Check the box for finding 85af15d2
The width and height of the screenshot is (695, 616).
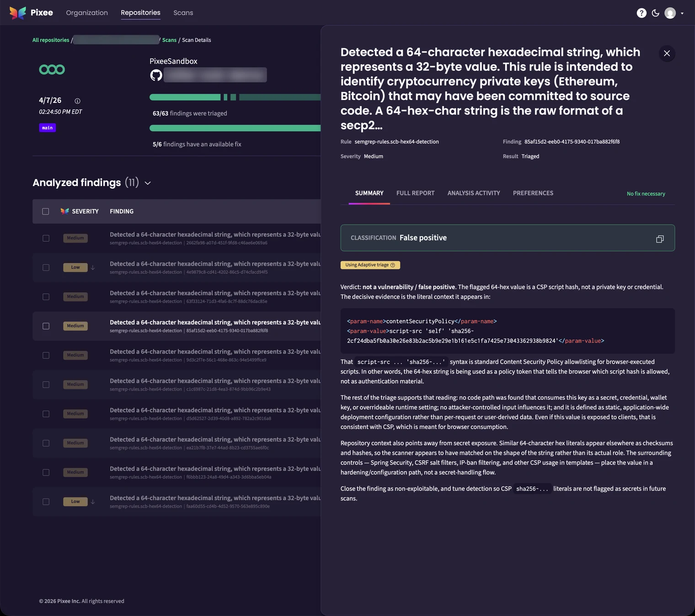pos(46,326)
